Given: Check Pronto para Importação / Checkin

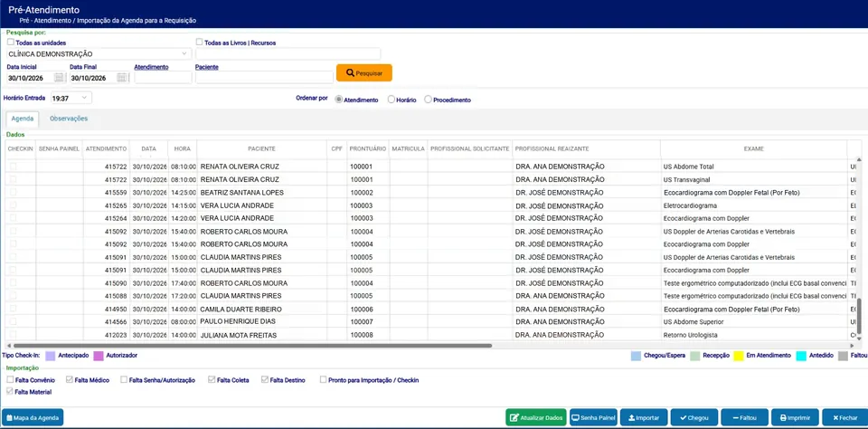Looking at the screenshot, I should [324, 379].
